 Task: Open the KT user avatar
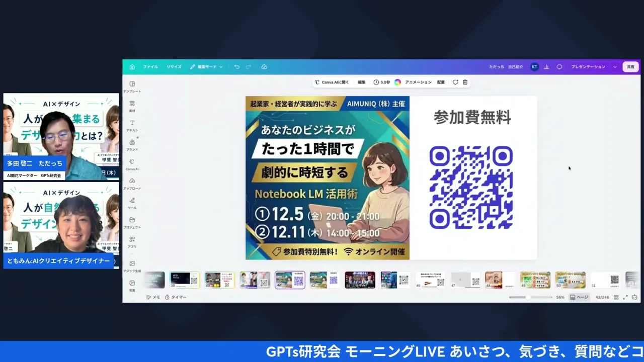pyautogui.click(x=534, y=67)
